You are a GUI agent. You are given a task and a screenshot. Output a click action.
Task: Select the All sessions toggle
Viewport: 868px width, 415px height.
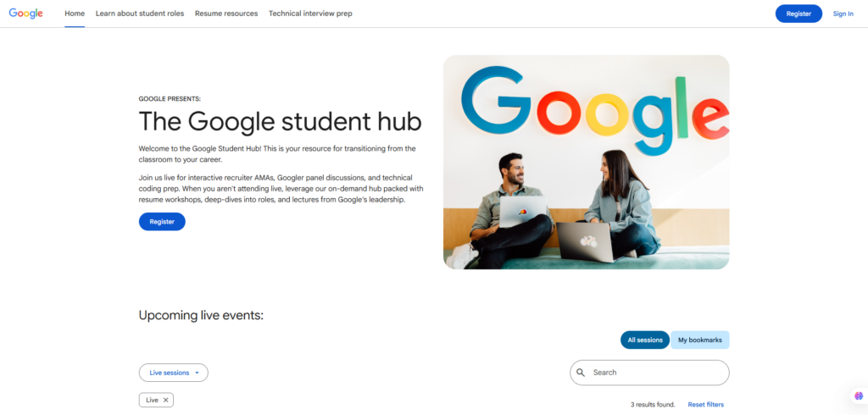click(x=645, y=340)
